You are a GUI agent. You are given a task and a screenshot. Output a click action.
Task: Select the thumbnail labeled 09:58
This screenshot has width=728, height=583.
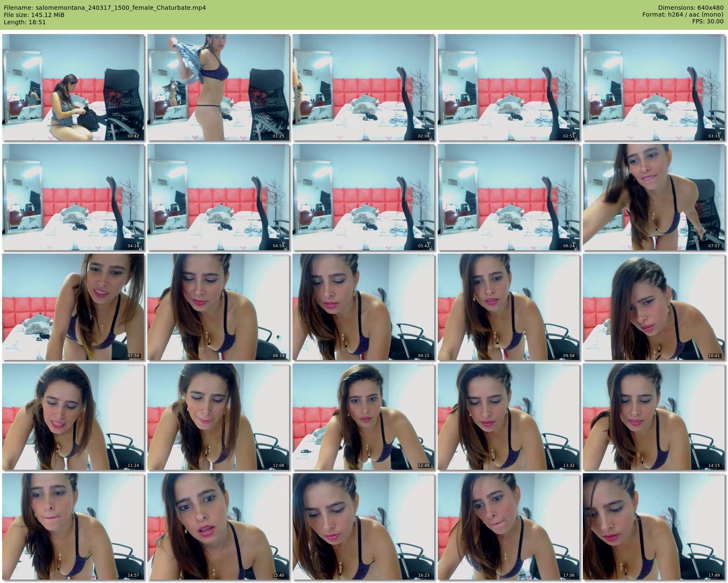click(x=508, y=307)
